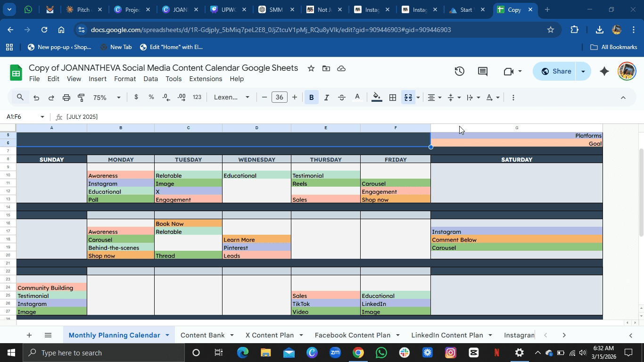Expand the 75% zoom dropdown
The image size is (644, 362).
107,98
